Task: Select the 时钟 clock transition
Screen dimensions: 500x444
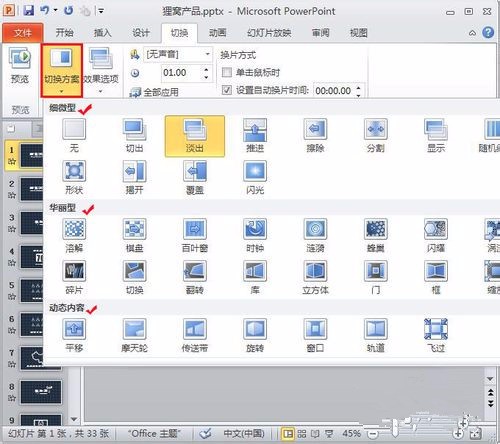Action: tap(255, 236)
